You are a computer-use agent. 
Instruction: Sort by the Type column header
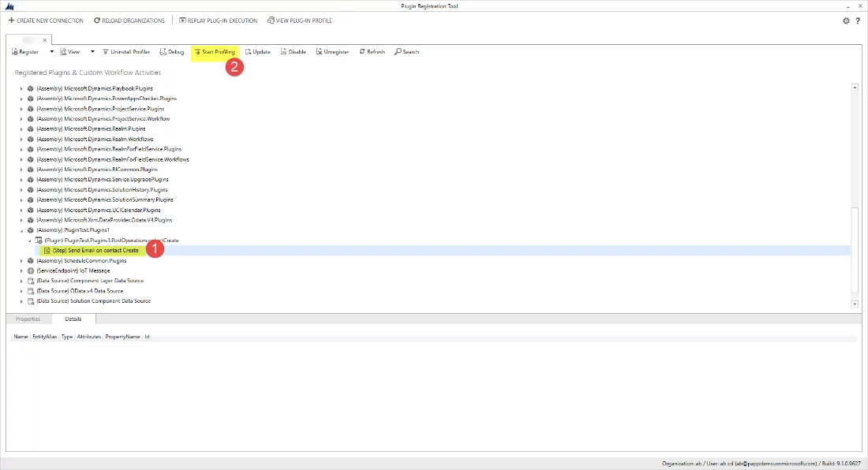click(67, 337)
